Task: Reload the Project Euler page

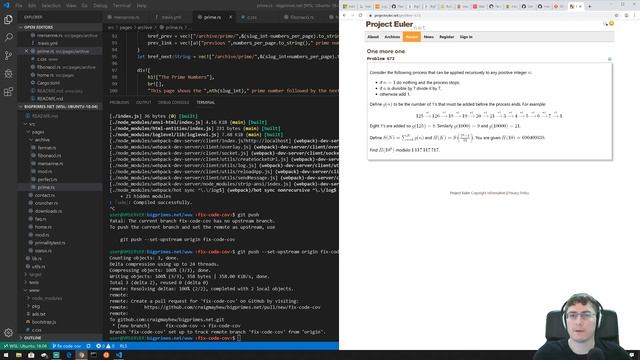Action: pyautogui.click(x=361, y=15)
